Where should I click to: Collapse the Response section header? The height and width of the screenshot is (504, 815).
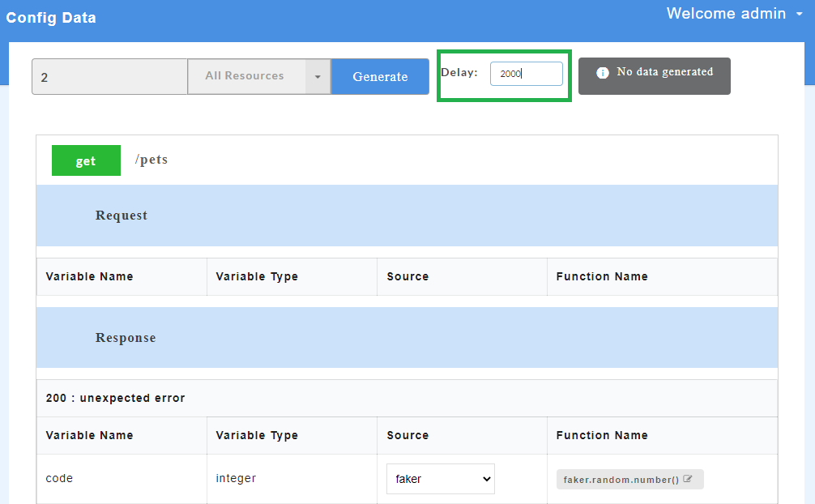coord(126,338)
